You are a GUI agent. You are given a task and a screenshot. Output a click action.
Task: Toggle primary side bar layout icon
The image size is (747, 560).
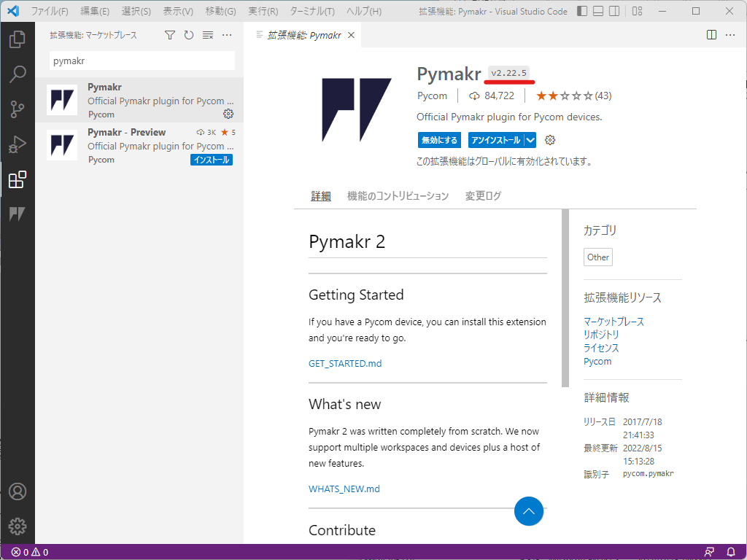(581, 11)
